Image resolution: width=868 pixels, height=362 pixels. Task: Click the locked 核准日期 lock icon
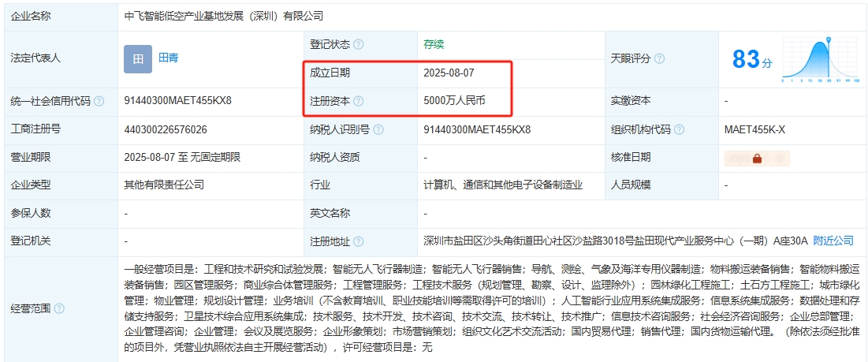(x=757, y=159)
